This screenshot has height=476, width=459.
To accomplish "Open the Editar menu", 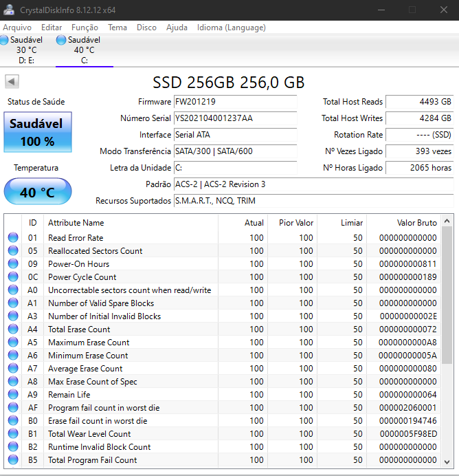I will click(52, 28).
